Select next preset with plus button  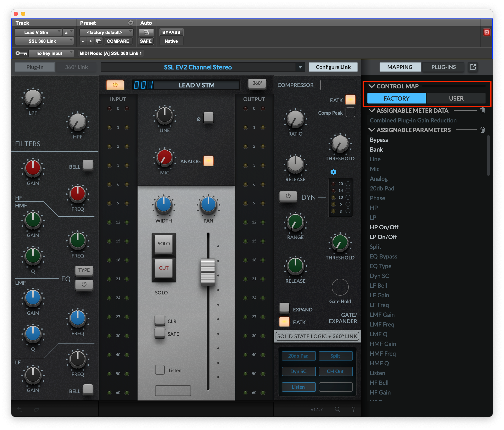click(x=90, y=41)
